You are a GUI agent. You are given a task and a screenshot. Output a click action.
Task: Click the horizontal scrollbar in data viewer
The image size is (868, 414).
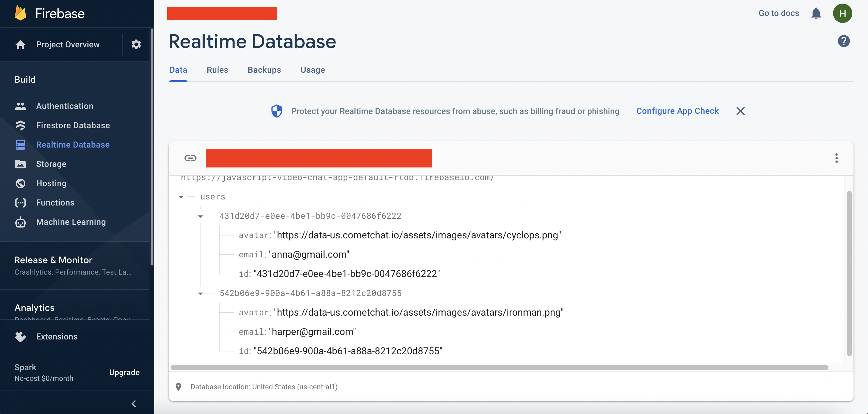point(499,368)
